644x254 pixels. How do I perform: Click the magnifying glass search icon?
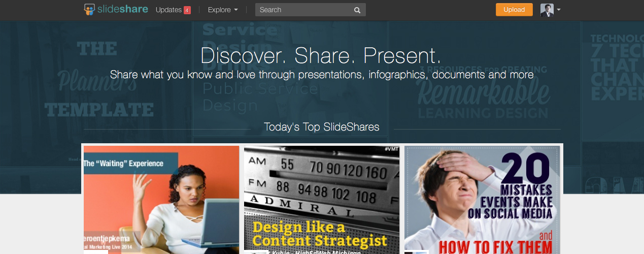(357, 10)
